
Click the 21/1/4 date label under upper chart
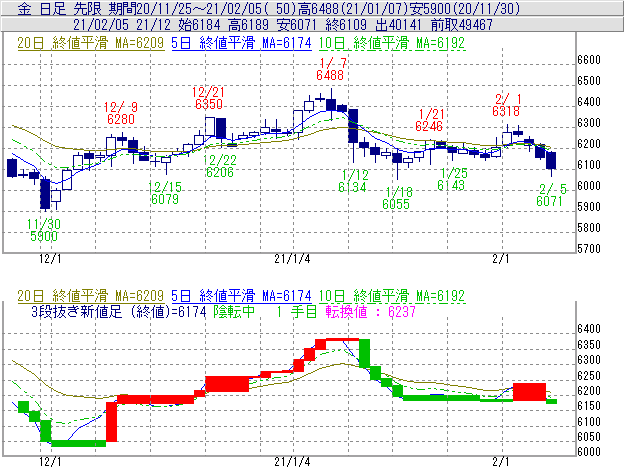(x=292, y=259)
